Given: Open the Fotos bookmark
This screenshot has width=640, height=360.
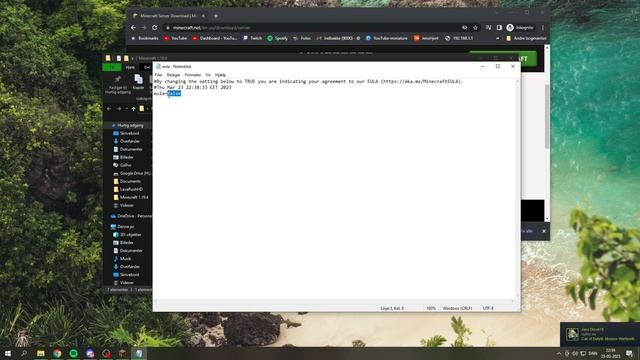Looking at the screenshot, I should [302, 38].
